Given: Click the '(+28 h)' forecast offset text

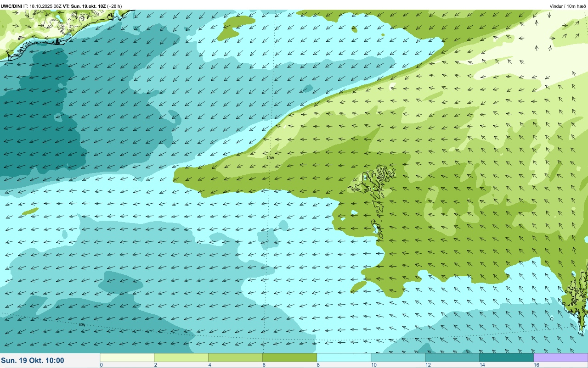Looking at the screenshot, I should [x=114, y=6].
